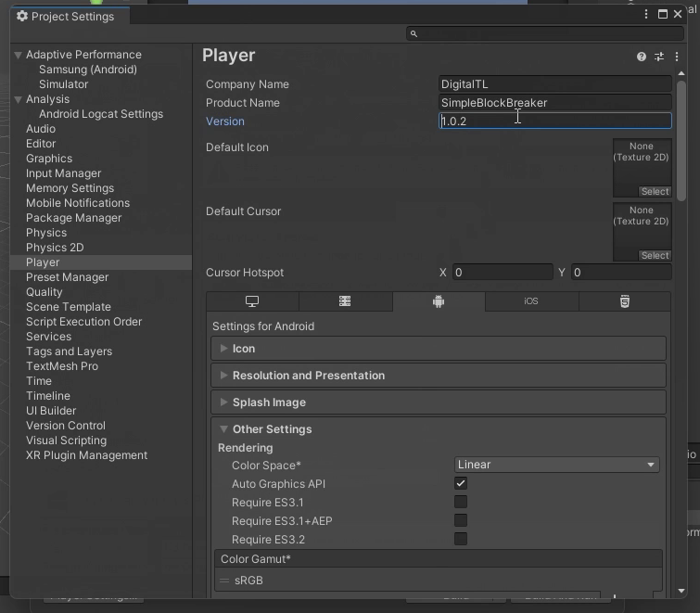Screen dimensions: 700x613
Task: Collapse the Other Settings section
Action: coord(272,429)
